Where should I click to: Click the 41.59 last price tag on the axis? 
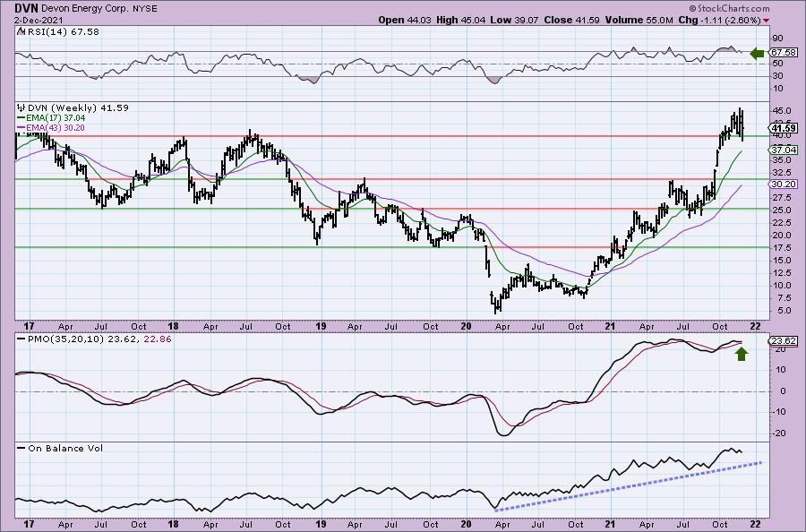click(x=784, y=128)
